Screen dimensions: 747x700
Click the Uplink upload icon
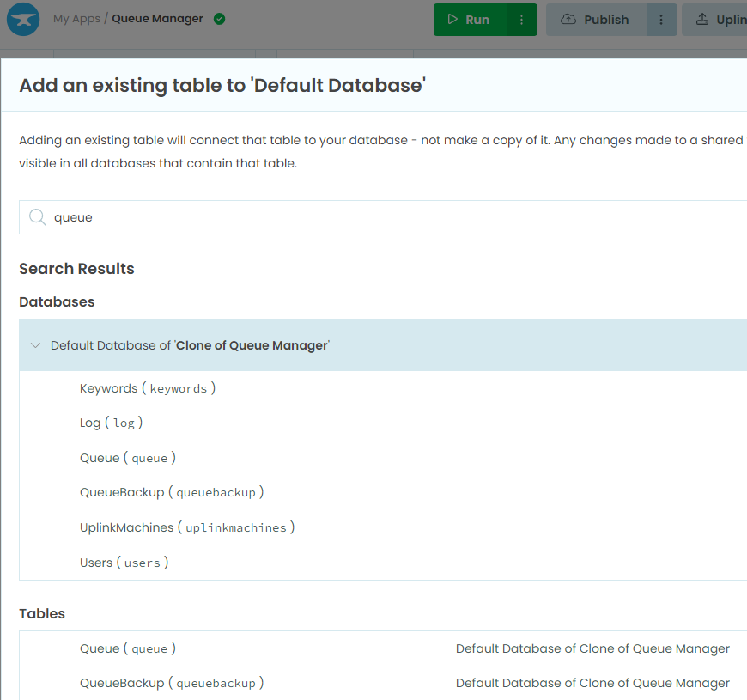click(x=702, y=20)
